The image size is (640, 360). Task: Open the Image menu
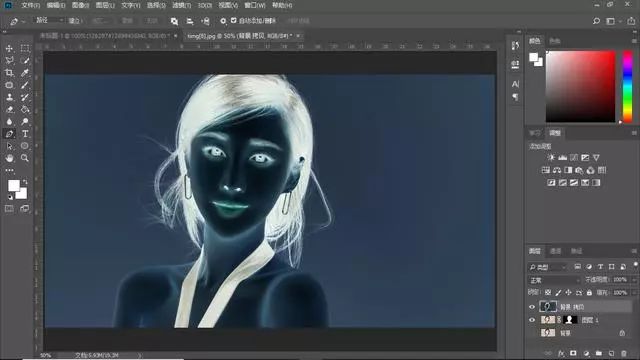coord(80,5)
